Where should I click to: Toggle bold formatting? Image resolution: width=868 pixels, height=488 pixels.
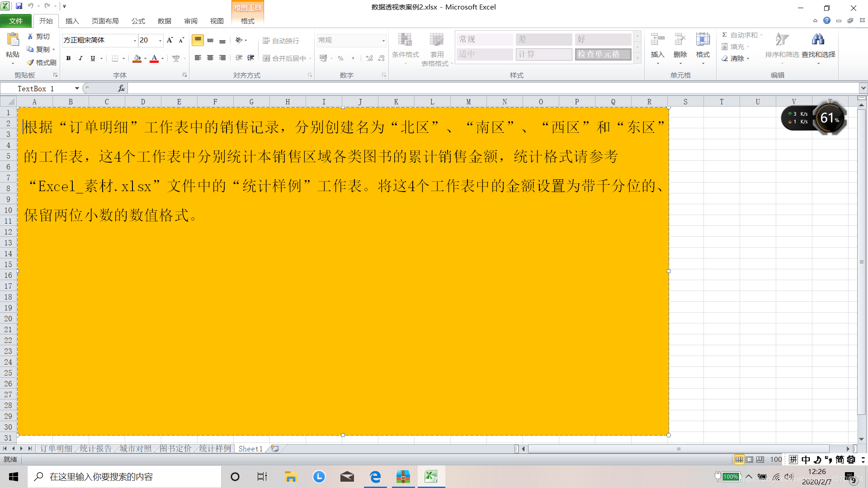coord(68,58)
